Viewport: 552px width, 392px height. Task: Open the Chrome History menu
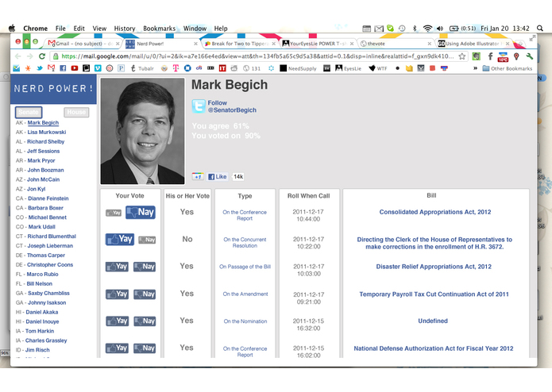[125, 29]
